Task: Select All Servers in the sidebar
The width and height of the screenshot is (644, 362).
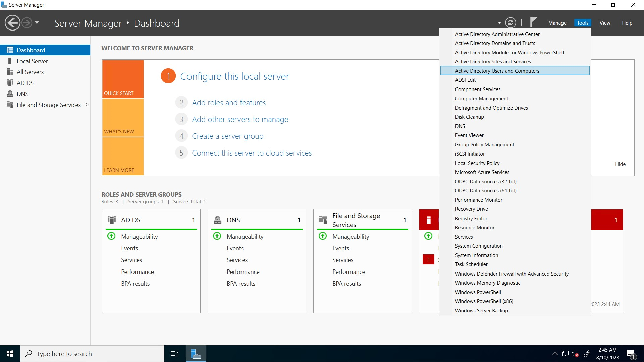Action: 30,72
